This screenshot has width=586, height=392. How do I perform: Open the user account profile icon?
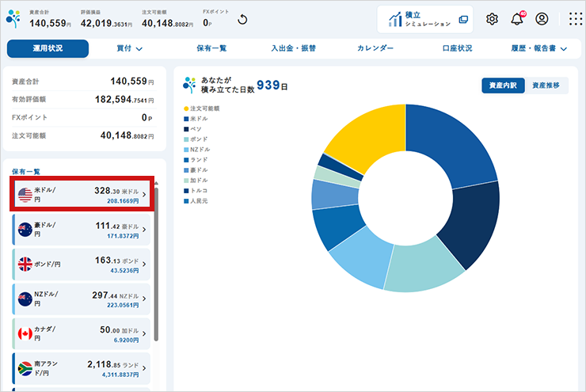[542, 19]
